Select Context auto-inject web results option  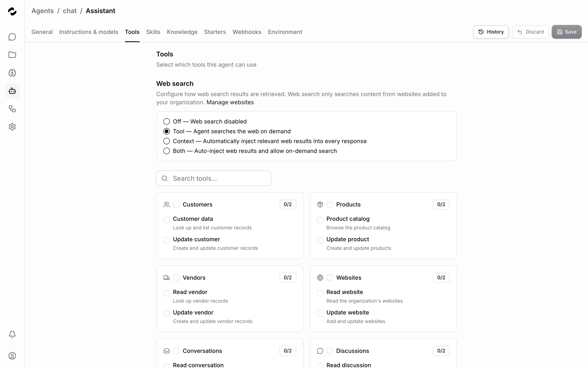pos(166,141)
